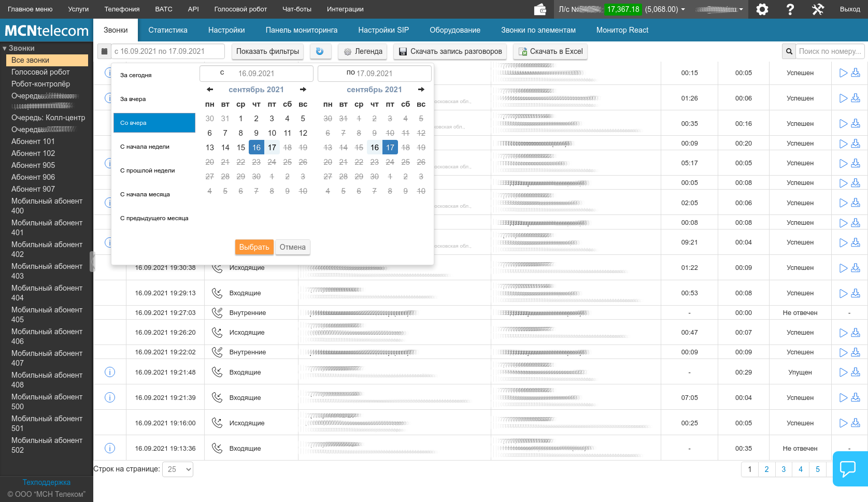Click Отмена in date picker
868x502 pixels.
293,247
